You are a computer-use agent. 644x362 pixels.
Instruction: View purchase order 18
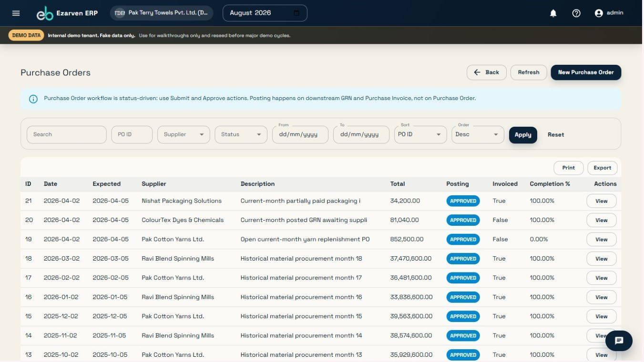tap(601, 259)
